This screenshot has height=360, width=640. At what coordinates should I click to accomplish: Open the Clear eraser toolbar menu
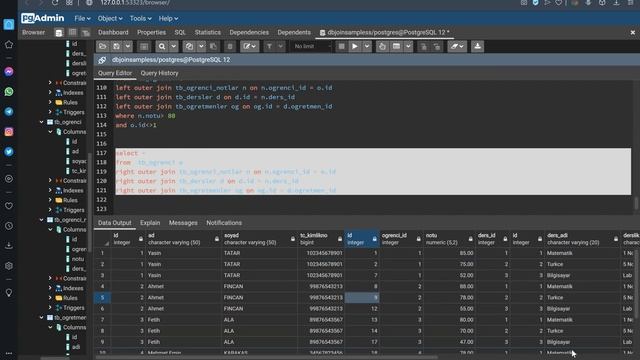(x=457, y=47)
